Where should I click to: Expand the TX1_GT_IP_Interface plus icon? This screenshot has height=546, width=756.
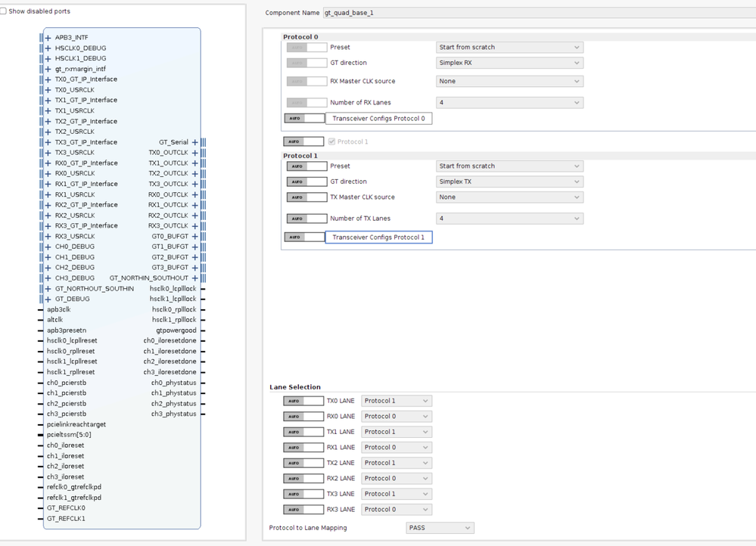(x=48, y=101)
